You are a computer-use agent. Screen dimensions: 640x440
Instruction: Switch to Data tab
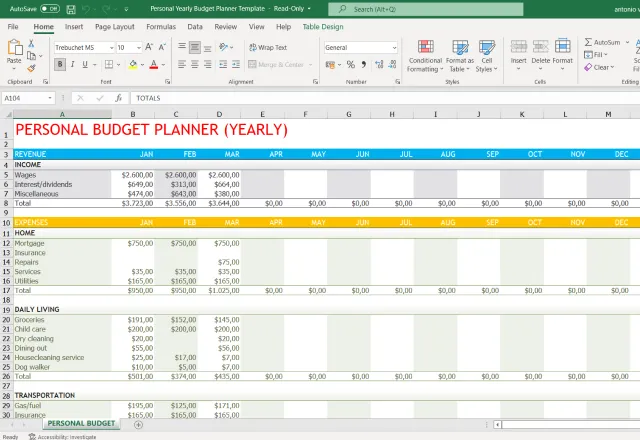[x=195, y=27]
